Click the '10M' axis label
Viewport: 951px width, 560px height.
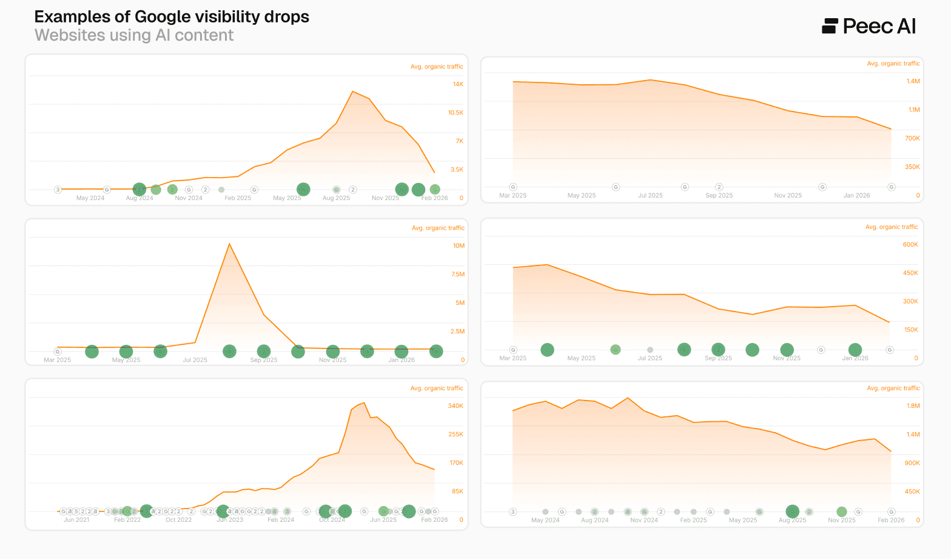(459, 246)
